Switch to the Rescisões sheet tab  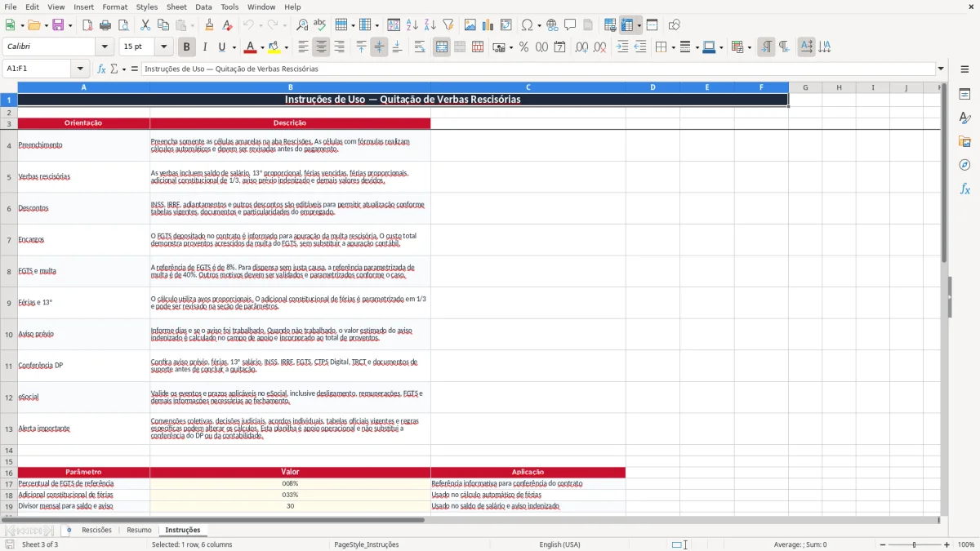pyautogui.click(x=96, y=530)
